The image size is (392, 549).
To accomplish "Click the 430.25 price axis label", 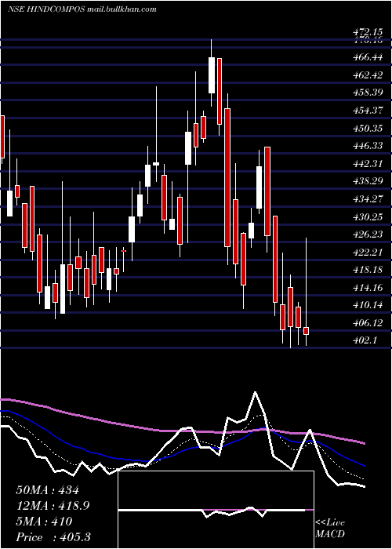I will (368, 217).
